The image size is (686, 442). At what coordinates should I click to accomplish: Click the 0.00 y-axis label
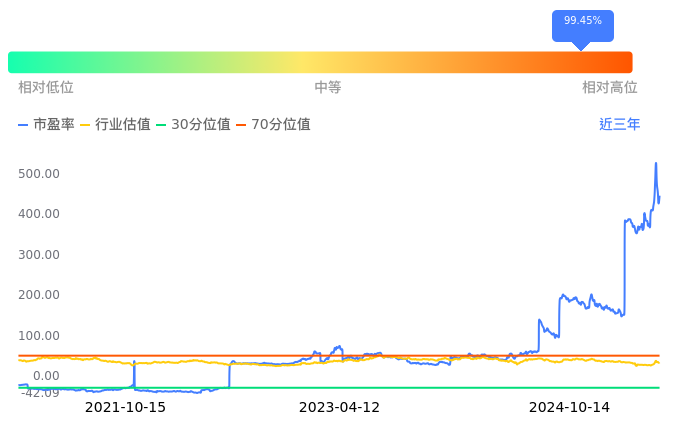(46, 376)
